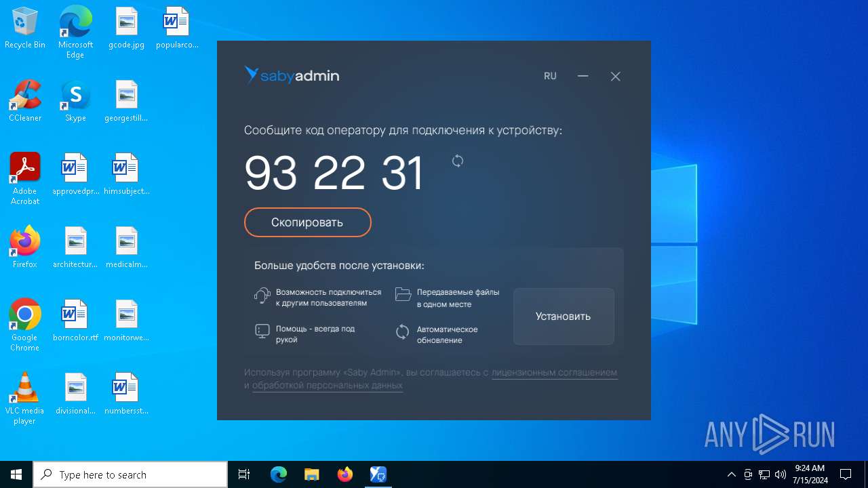Screen dimensions: 868x488
Task: Open the обработкой персональных данных link
Action: [x=328, y=385]
